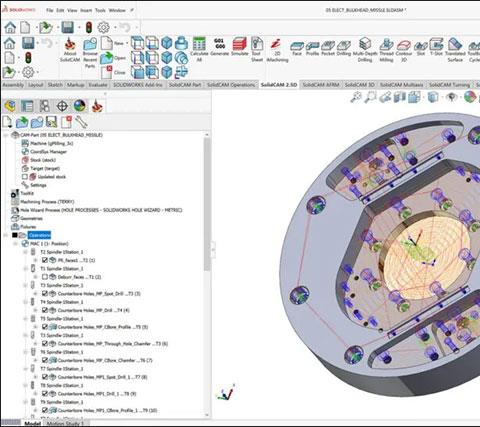Image resolution: width=480 pixels, height=427 pixels.
Task: Check the Deburr_faces operation checkbox
Action: tap(45, 277)
